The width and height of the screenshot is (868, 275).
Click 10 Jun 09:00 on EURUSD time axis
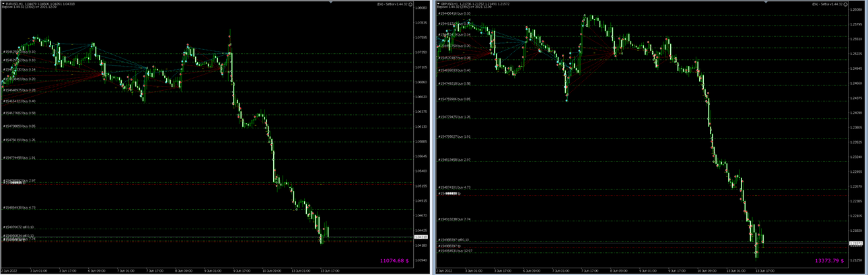point(272,271)
